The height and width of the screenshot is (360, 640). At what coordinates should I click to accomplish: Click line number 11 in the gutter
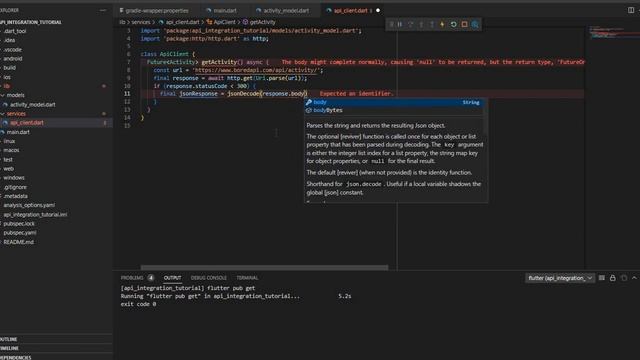pos(127,94)
